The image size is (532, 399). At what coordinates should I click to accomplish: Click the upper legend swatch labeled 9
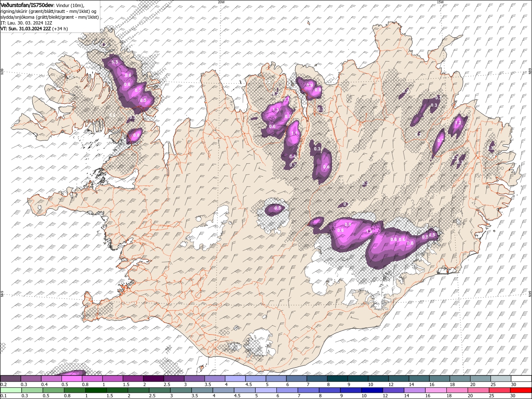tap(357, 379)
